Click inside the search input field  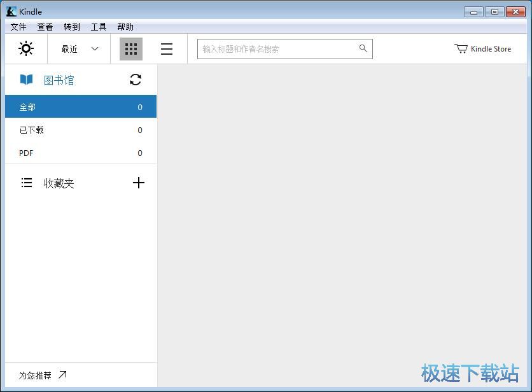click(x=280, y=48)
